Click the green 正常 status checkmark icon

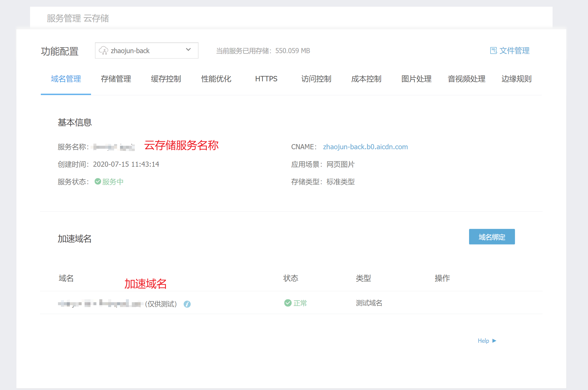(x=288, y=303)
